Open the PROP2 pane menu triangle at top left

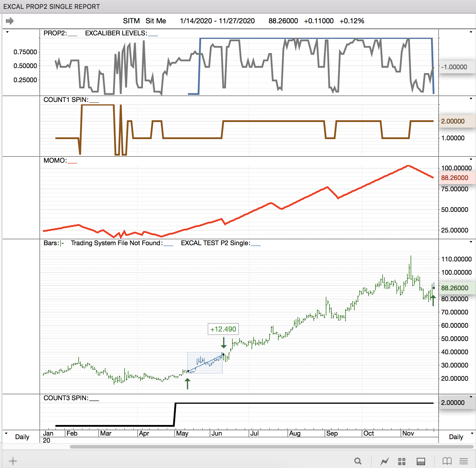pyautogui.click(x=7, y=32)
